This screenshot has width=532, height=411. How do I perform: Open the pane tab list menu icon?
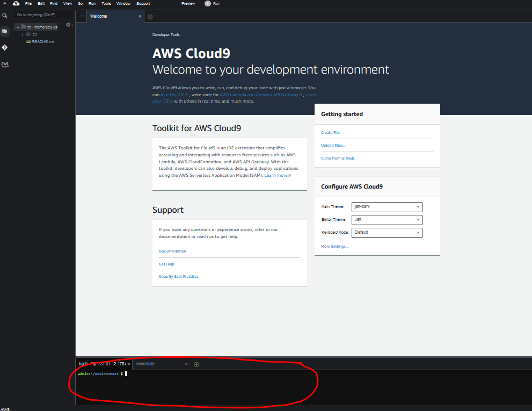(x=82, y=17)
